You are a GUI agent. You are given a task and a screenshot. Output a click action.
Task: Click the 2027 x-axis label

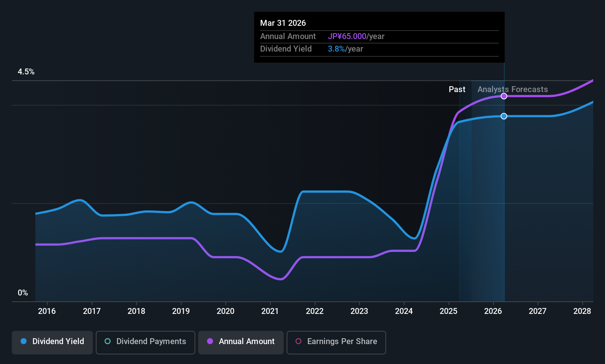538,311
